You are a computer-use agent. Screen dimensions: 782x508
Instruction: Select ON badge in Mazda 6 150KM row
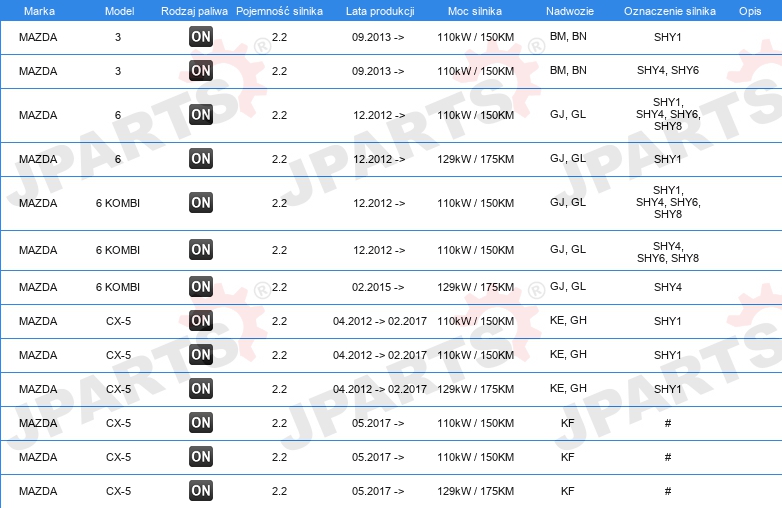[201, 115]
